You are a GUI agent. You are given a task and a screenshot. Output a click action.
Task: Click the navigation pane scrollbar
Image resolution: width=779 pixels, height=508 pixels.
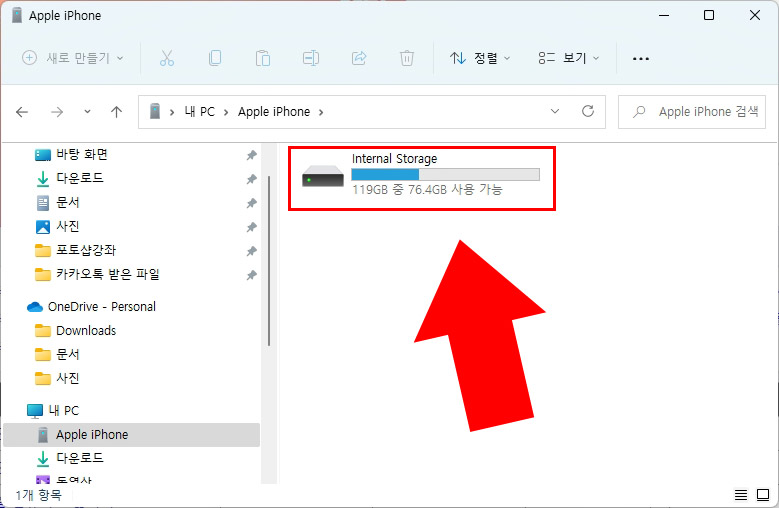(269, 261)
